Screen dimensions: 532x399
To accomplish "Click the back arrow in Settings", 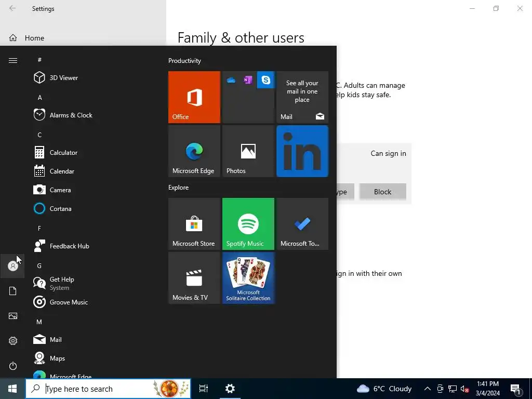I will point(12,8).
